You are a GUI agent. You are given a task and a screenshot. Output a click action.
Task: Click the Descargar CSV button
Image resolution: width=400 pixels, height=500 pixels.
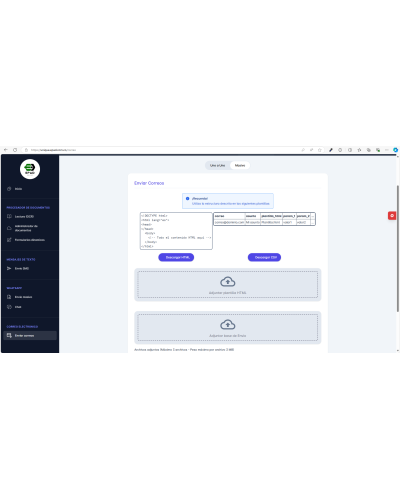[264, 257]
